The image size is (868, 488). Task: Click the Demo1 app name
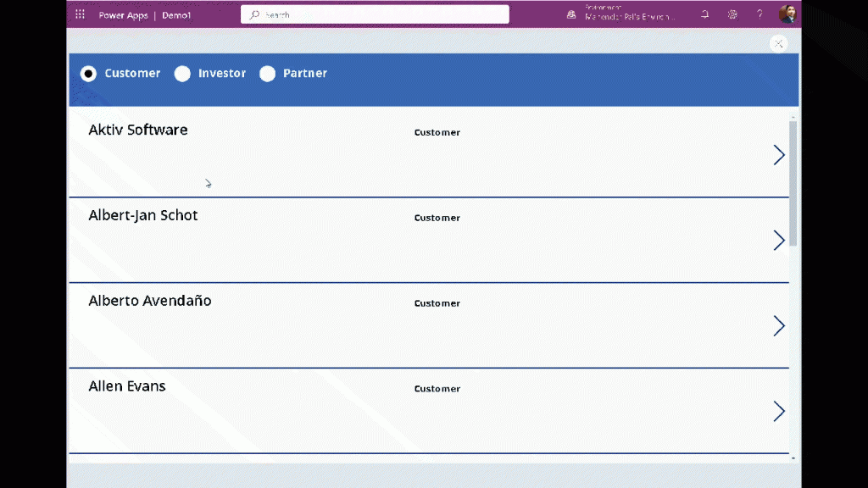point(176,15)
